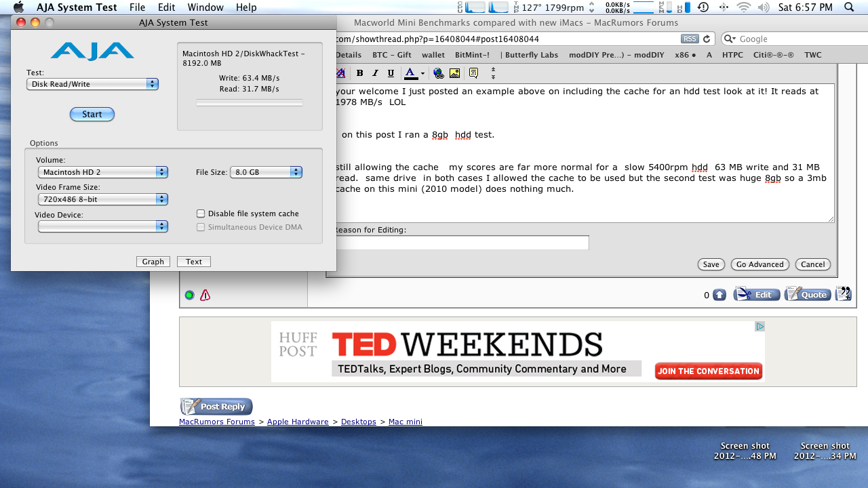Image resolution: width=868 pixels, height=488 pixels.
Task: Open the File menu
Action: pos(137,7)
